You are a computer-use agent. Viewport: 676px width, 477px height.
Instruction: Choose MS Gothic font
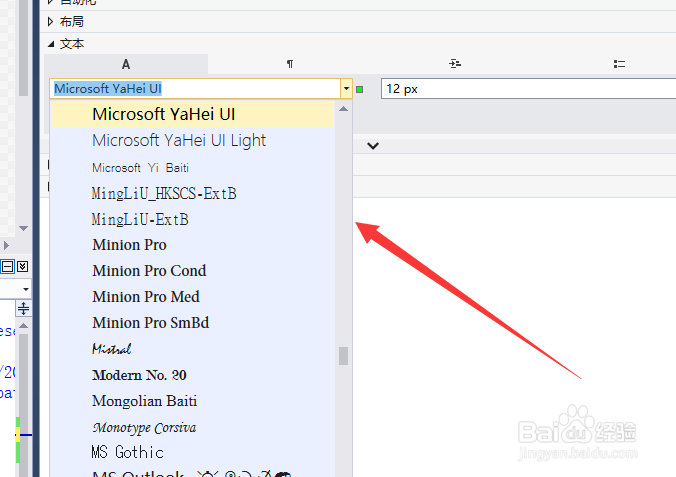[x=193, y=452]
